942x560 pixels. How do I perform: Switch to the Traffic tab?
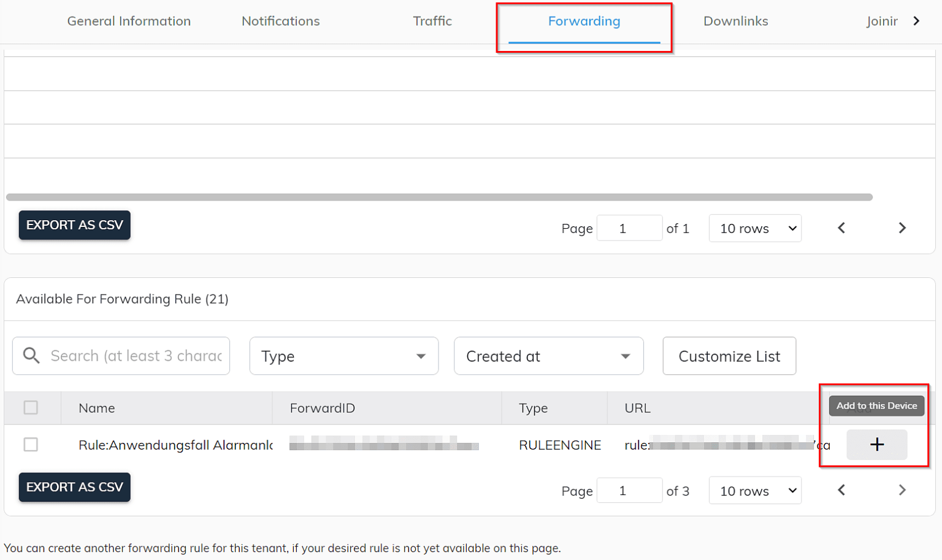[x=432, y=20]
